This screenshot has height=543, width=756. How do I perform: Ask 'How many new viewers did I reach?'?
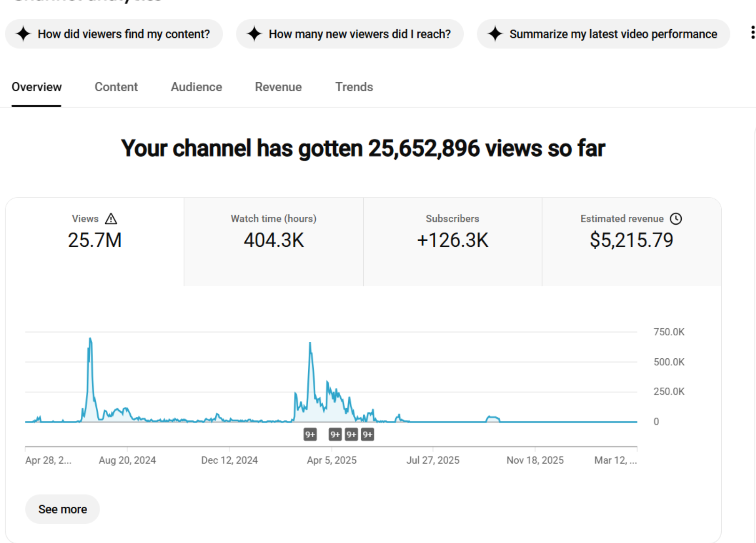pos(359,34)
